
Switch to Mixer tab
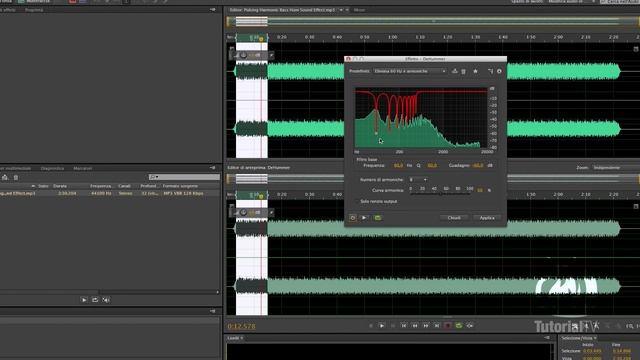coord(359,10)
